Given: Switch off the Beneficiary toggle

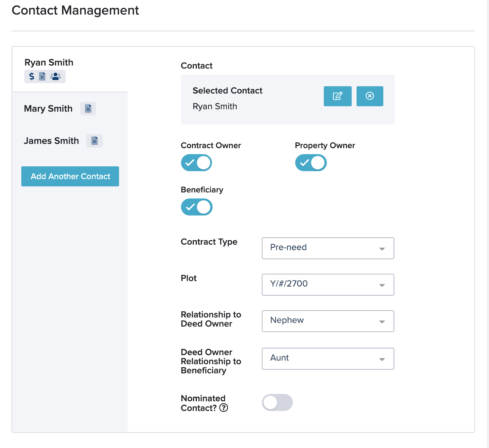Looking at the screenshot, I should tap(197, 207).
